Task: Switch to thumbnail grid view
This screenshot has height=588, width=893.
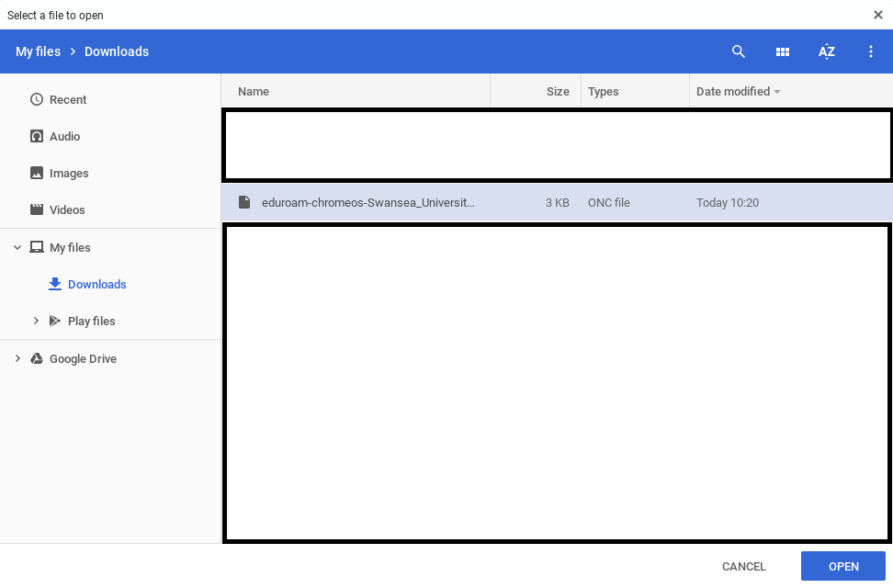Action: [783, 51]
